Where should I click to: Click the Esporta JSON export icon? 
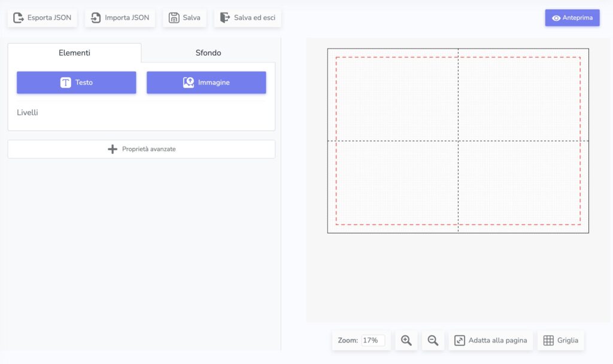pos(19,18)
